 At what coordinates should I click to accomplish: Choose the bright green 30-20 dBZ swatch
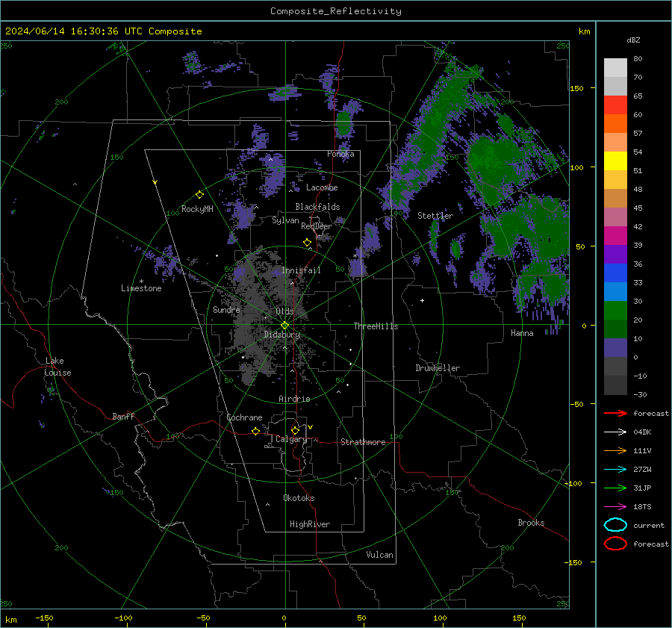(615, 311)
